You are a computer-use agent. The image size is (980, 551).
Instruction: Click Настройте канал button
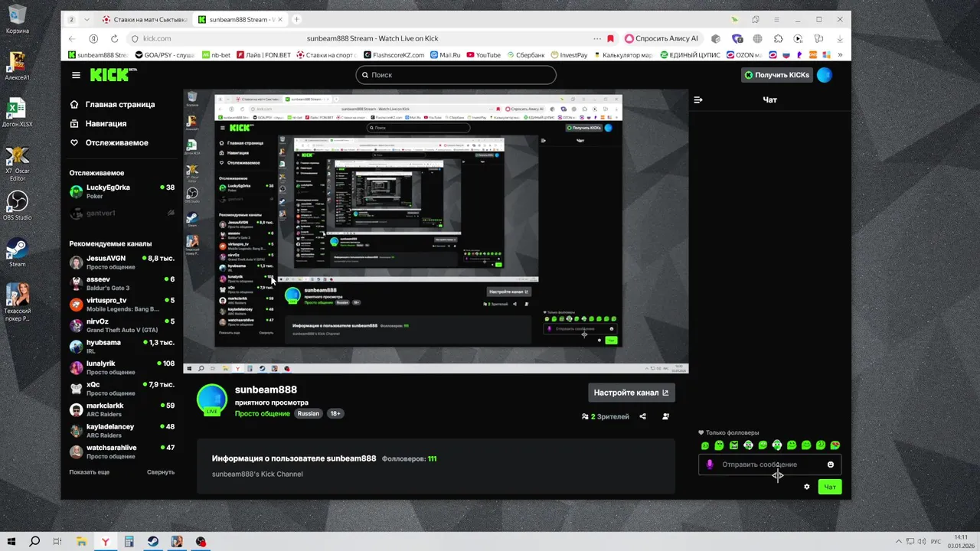point(632,393)
